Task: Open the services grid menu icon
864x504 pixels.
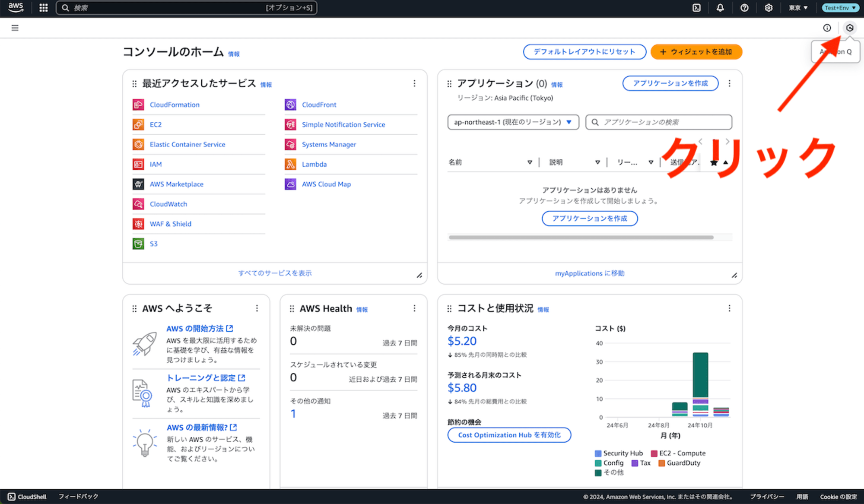Action: point(43,8)
